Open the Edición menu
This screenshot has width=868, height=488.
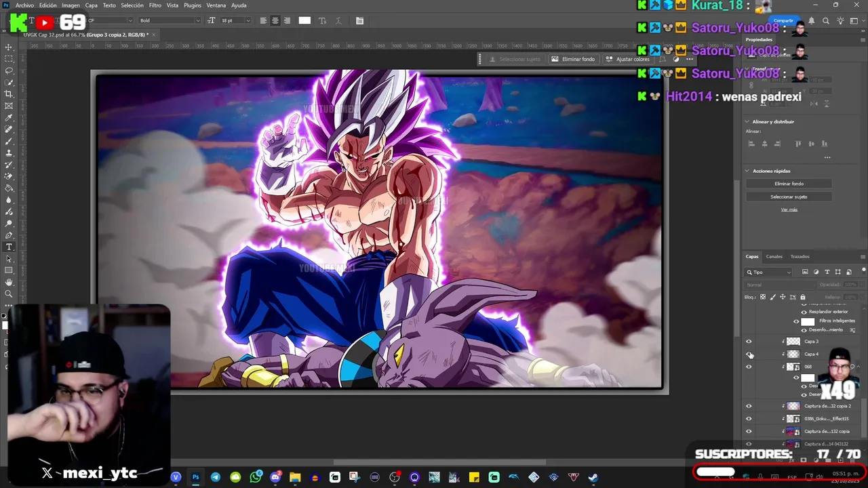(x=48, y=5)
